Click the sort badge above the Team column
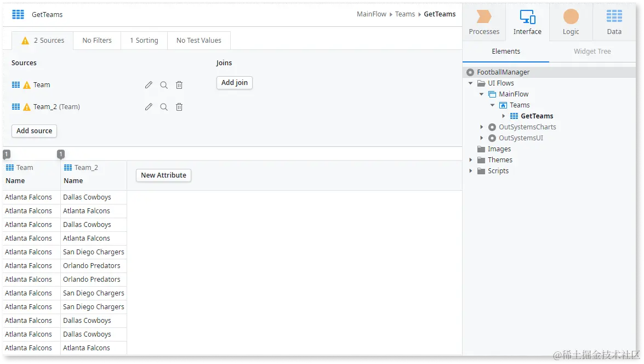Viewport: 644px width, 364px height. click(7, 155)
